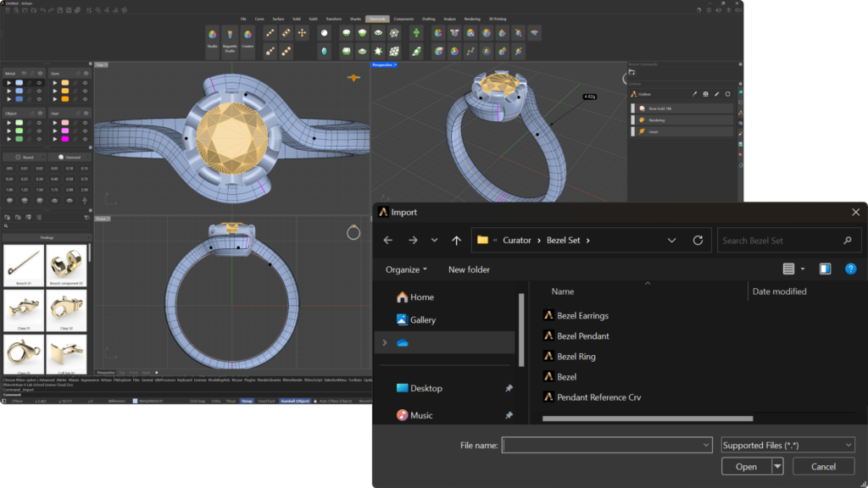
Task: Open the Supported Files type dropdown
Action: tap(787, 445)
